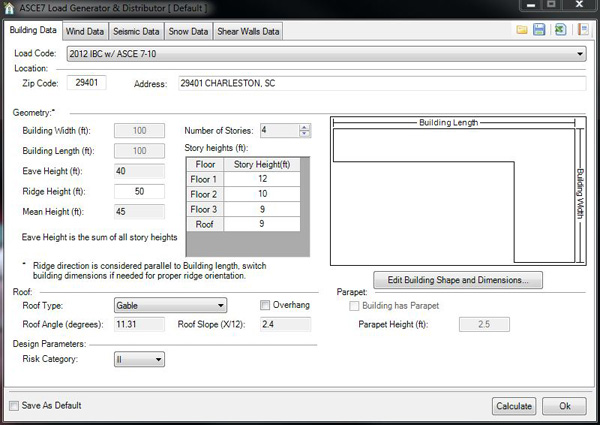This screenshot has height=425, width=600.
Task: Minimize the Load Generator window
Action: (531, 5)
